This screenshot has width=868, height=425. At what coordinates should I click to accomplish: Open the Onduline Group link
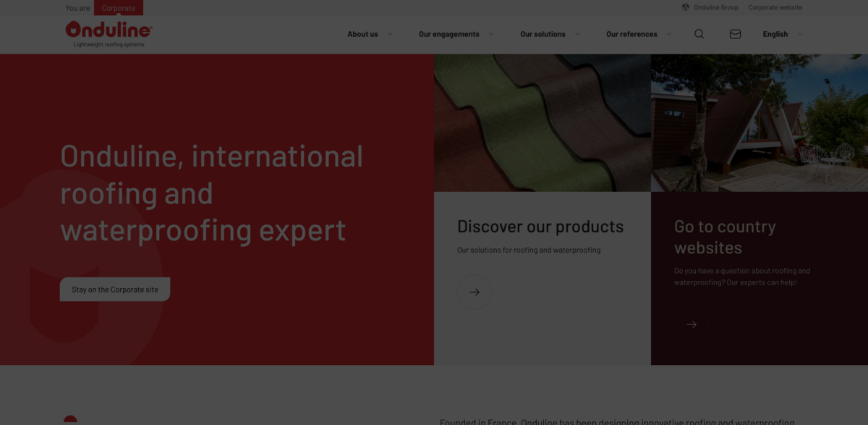point(715,7)
